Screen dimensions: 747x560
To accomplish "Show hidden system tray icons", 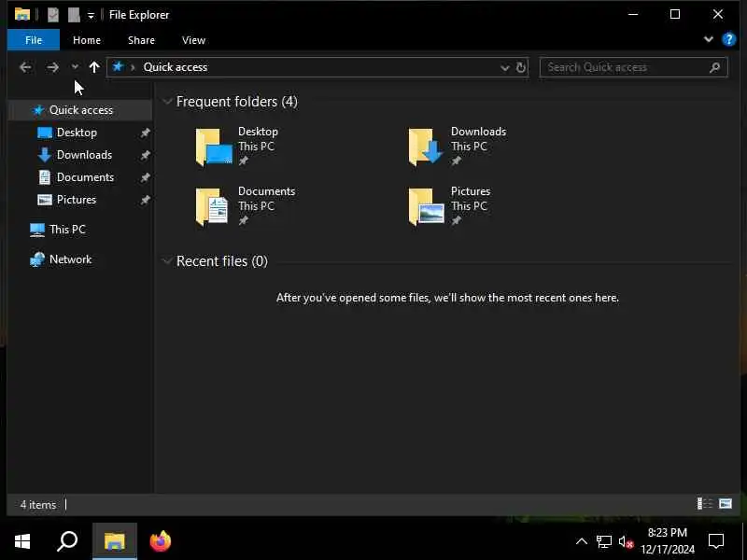I will 581,541.
